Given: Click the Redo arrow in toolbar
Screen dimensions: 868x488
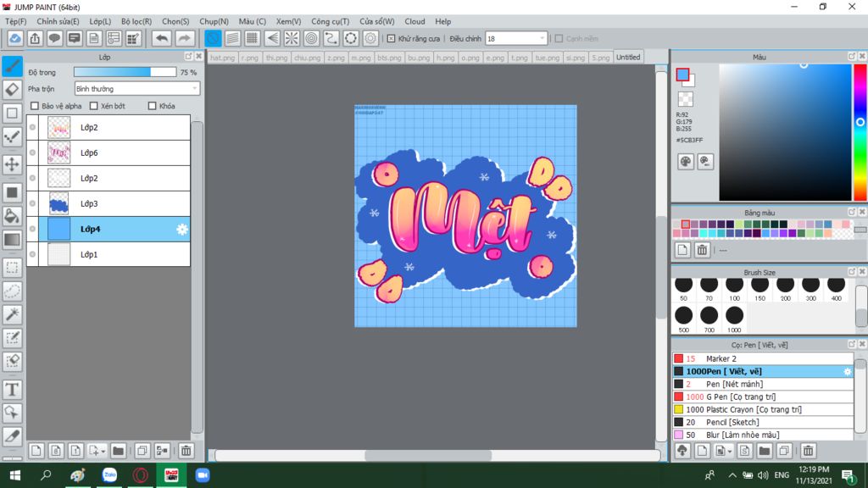Looking at the screenshot, I should (x=184, y=38).
